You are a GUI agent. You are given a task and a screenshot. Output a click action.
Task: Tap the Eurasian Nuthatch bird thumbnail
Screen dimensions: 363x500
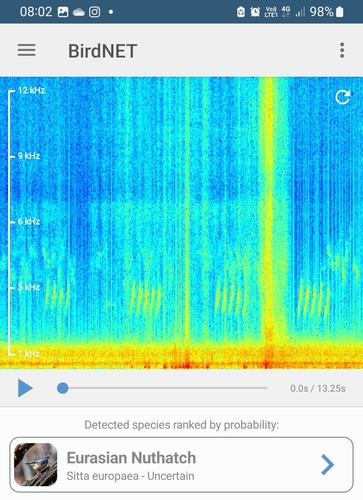click(x=36, y=464)
